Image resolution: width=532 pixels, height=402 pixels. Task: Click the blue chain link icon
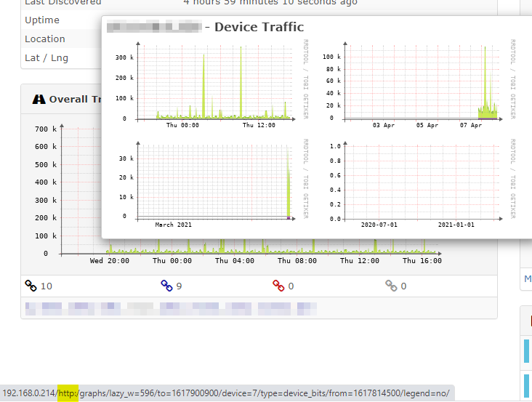166,286
